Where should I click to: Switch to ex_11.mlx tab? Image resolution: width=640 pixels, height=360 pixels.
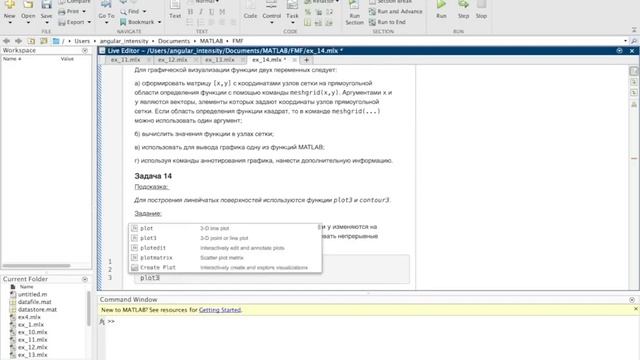tap(126, 60)
